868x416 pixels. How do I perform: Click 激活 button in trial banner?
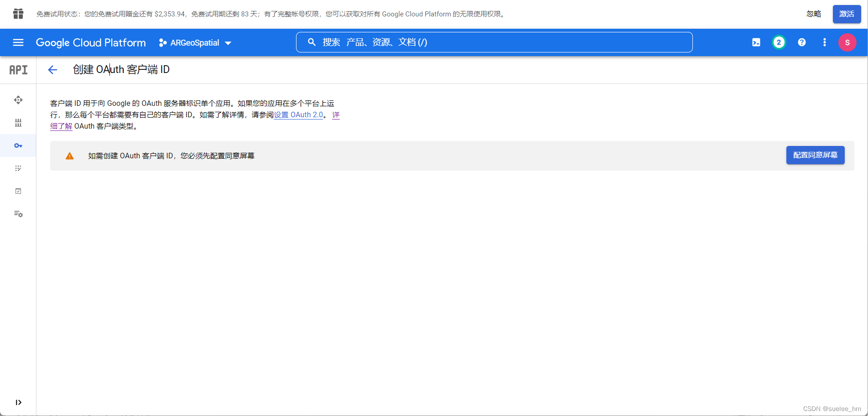click(847, 14)
